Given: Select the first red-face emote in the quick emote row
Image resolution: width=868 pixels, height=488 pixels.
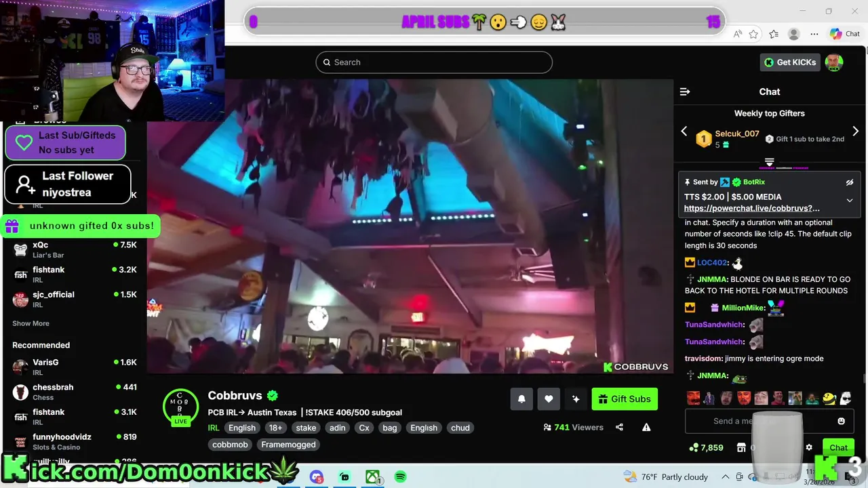Looking at the screenshot, I should 693,398.
